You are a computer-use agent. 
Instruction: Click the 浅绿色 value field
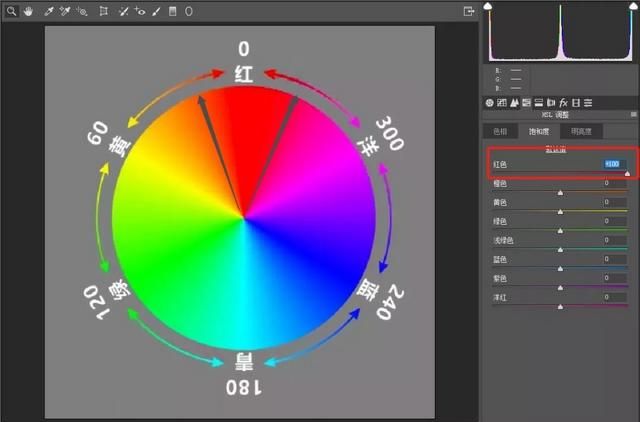(x=615, y=240)
